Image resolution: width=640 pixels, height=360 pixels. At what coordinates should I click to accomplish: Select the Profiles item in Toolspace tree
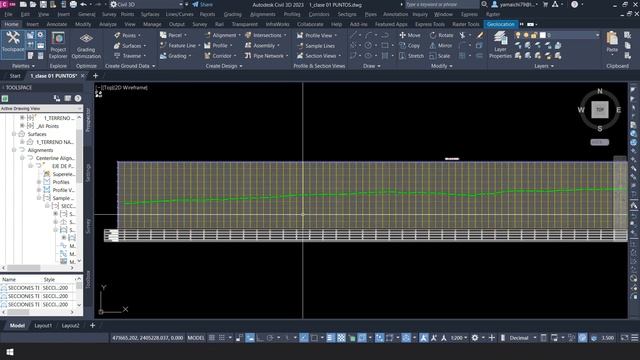pyautogui.click(x=61, y=182)
